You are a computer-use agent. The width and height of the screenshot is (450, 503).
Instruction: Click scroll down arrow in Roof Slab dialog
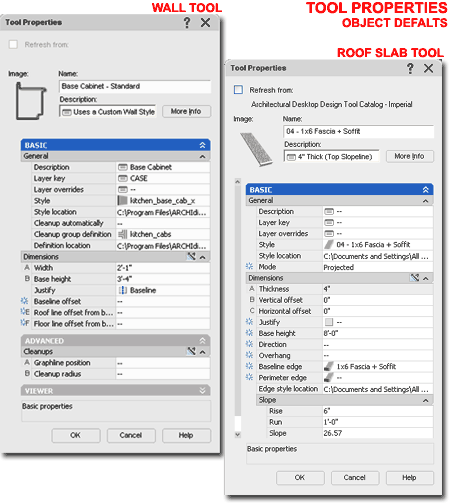pos(238,434)
